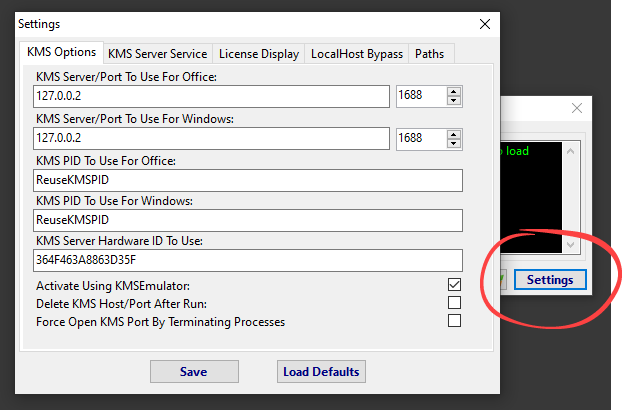Open the License Display tab

pyautogui.click(x=258, y=54)
